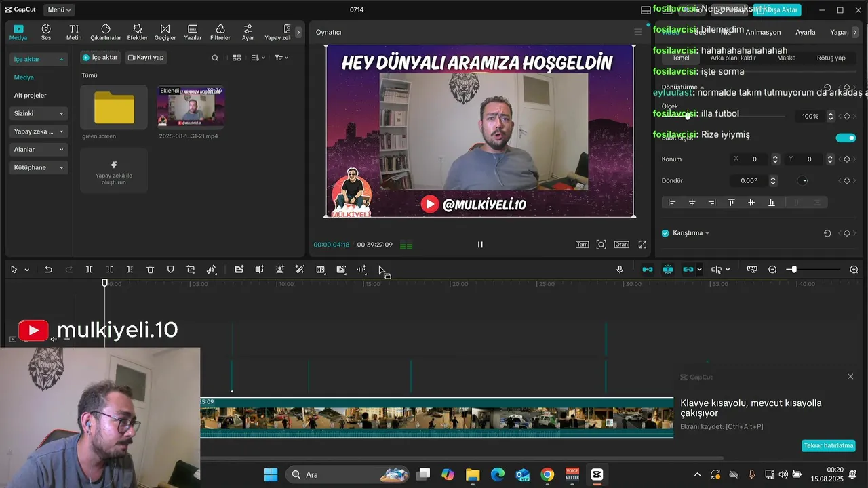
Task: Toggle linkage option in timeline
Action: click(x=688, y=270)
